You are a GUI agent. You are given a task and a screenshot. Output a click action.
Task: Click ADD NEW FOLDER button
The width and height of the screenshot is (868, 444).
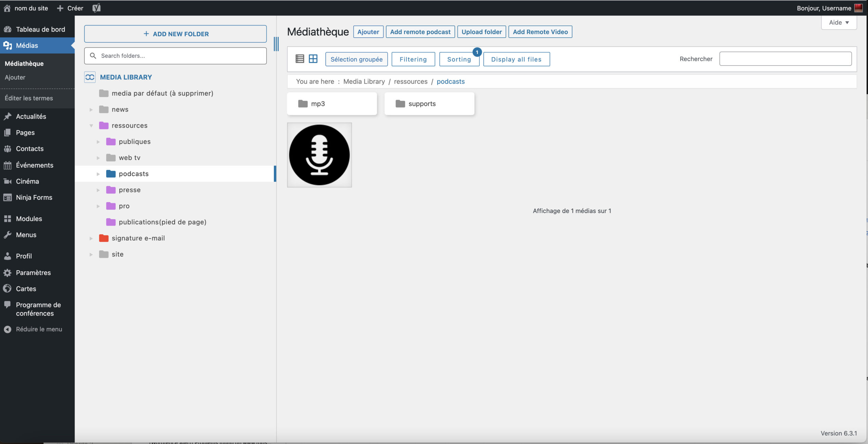[x=175, y=34]
